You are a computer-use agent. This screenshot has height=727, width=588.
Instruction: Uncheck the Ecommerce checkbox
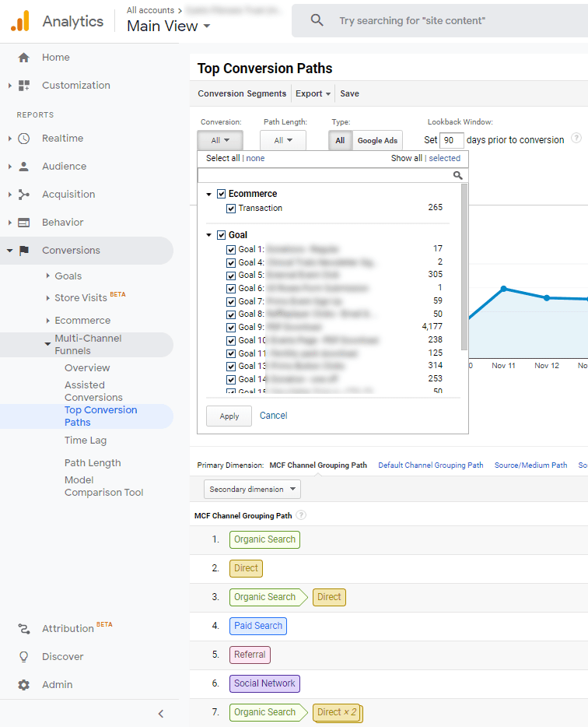(x=222, y=194)
